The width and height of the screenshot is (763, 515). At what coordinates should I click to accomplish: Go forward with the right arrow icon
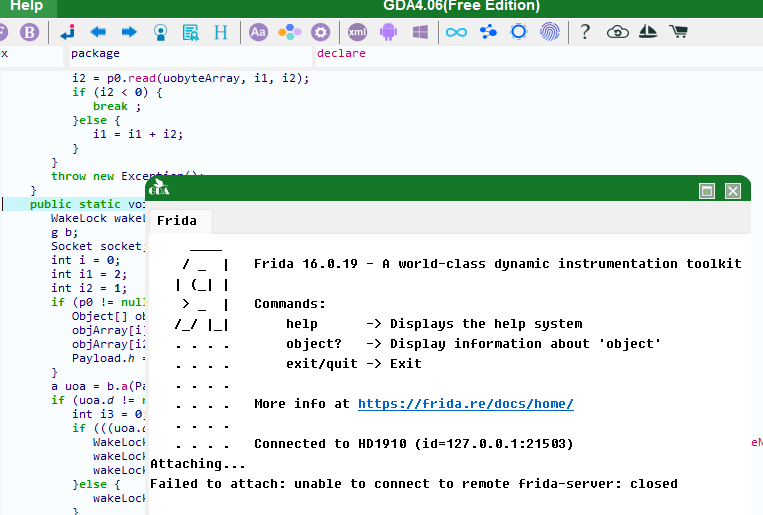pos(129,33)
